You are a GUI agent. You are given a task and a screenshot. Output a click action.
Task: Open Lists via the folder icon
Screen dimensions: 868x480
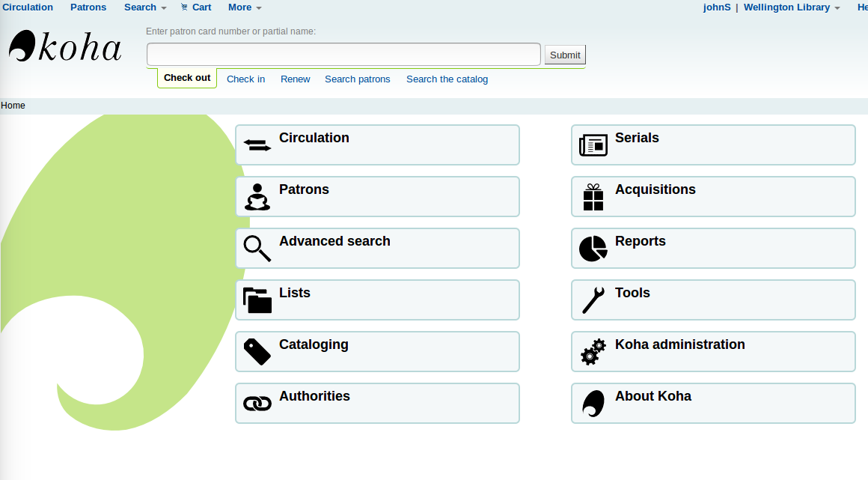coord(257,300)
